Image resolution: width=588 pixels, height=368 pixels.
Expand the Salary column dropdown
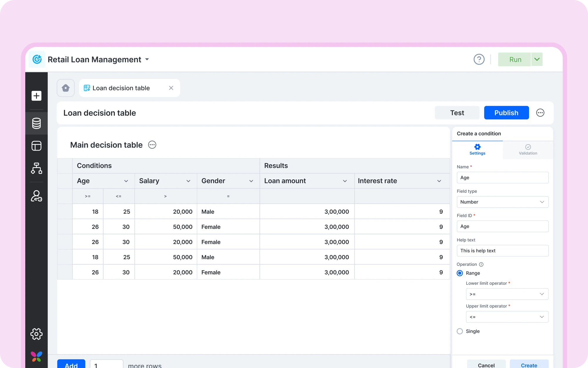(188, 181)
